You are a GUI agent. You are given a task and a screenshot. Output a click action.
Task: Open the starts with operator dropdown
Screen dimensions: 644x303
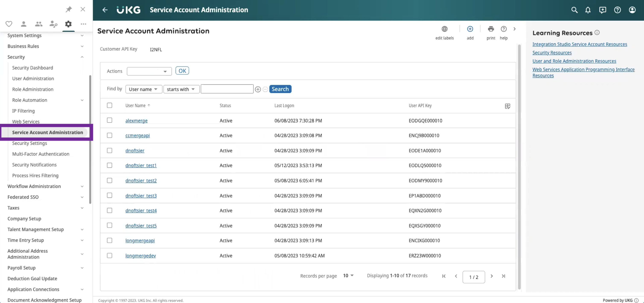click(x=181, y=89)
